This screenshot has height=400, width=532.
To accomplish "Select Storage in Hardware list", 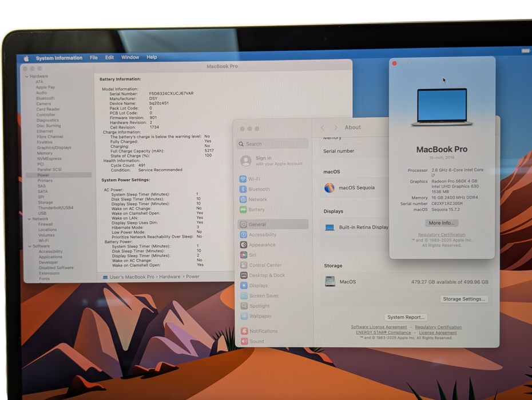I will [45, 202].
